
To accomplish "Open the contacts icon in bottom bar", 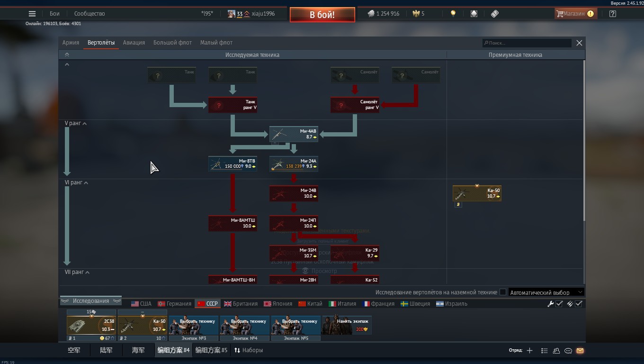I will tap(556, 351).
